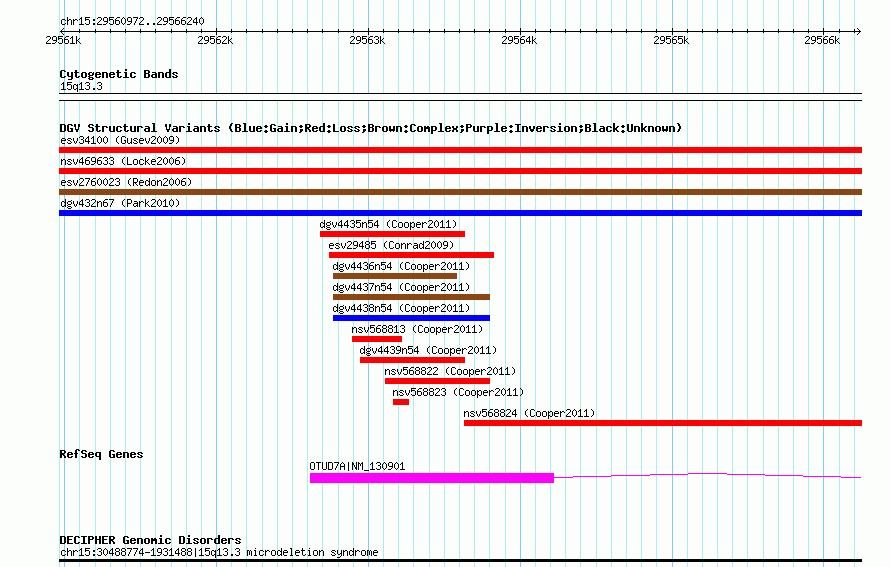Screen dimensions: 890x567
Task: Click the 29562k ruler tick label
Action: 215,40
